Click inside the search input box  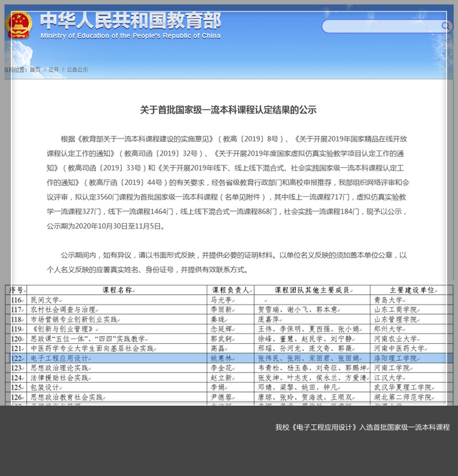[381, 26]
